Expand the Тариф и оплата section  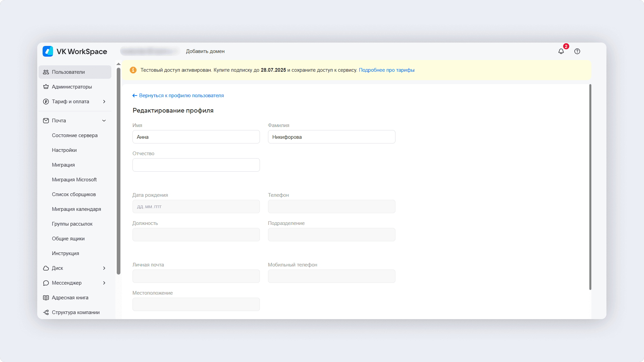(x=104, y=102)
